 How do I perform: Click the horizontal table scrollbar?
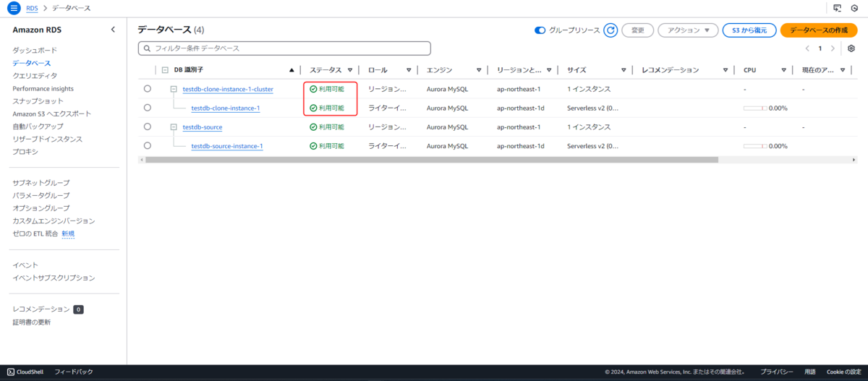click(431, 160)
